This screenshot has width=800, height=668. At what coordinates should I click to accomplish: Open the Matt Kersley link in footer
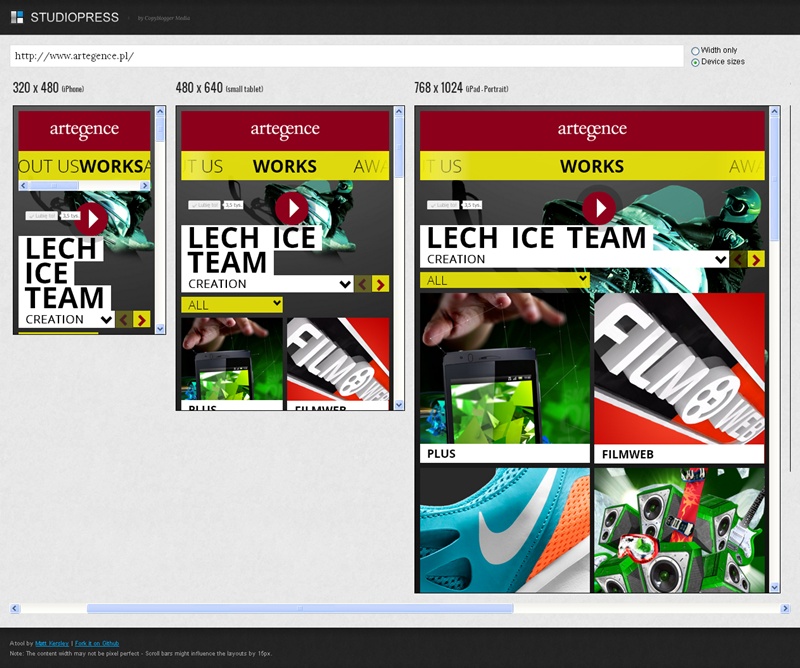point(52,643)
